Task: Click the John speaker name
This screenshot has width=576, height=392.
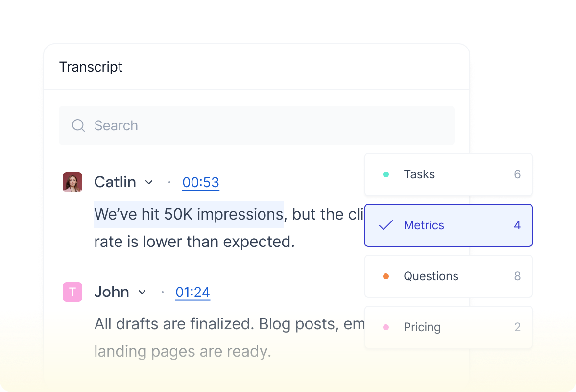Action: (112, 292)
